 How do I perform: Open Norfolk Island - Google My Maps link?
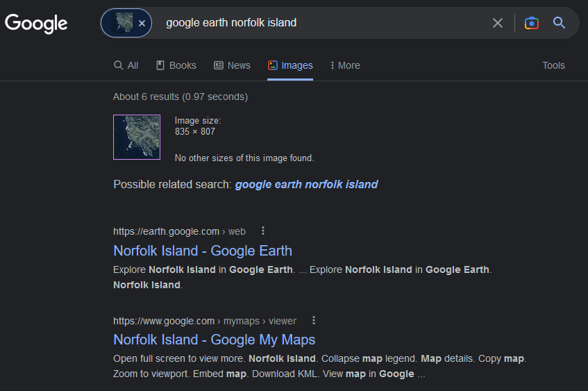(x=214, y=340)
